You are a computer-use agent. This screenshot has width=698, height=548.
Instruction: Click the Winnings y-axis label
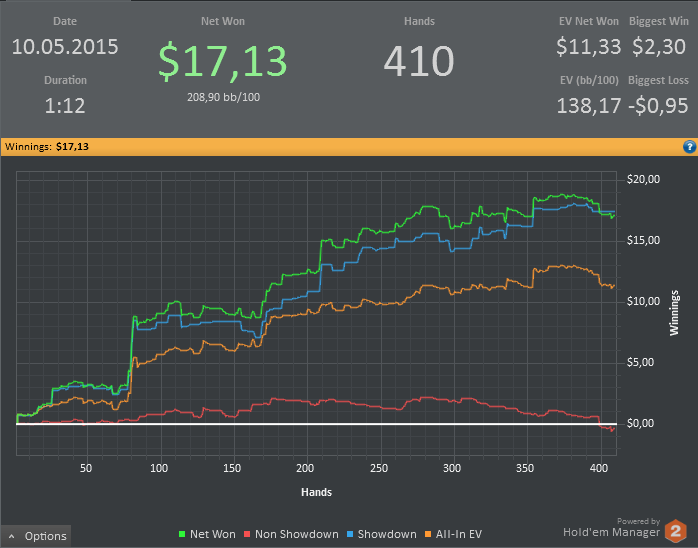tap(674, 313)
